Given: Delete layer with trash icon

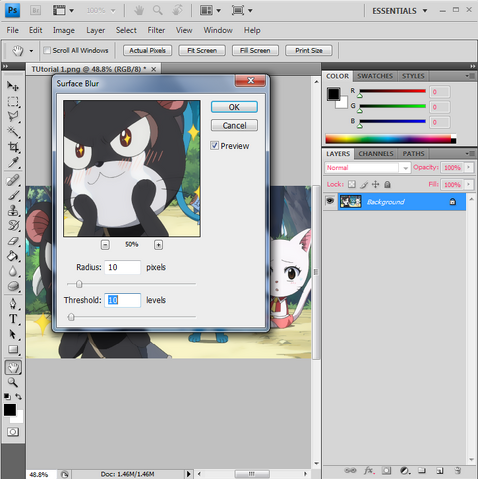Looking at the screenshot, I should (x=458, y=471).
